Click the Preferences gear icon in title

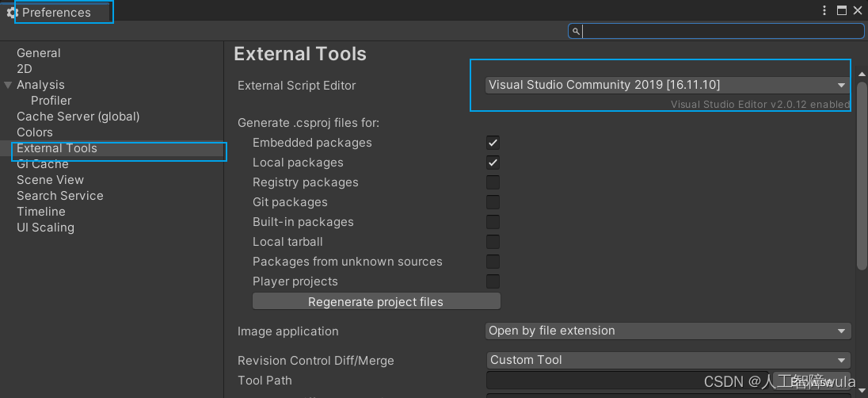[12, 12]
